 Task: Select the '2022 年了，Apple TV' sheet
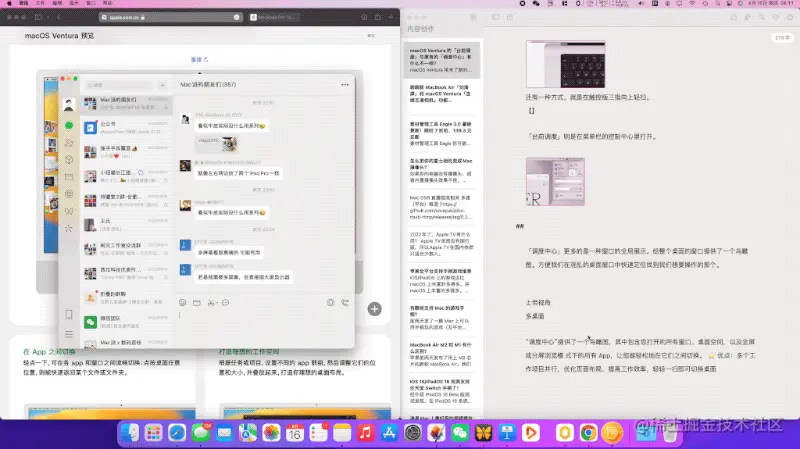pyautogui.click(x=442, y=244)
